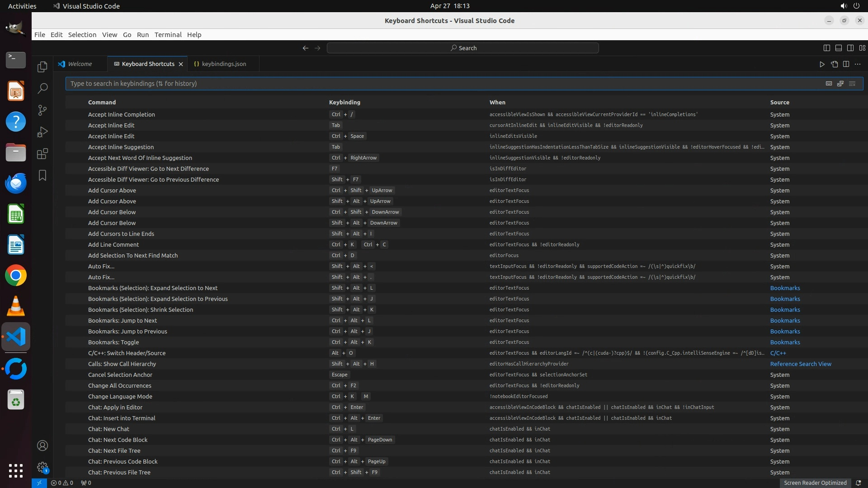Open the Bookmarks view in activity bar
Image resolution: width=868 pixels, height=488 pixels.
42,175
